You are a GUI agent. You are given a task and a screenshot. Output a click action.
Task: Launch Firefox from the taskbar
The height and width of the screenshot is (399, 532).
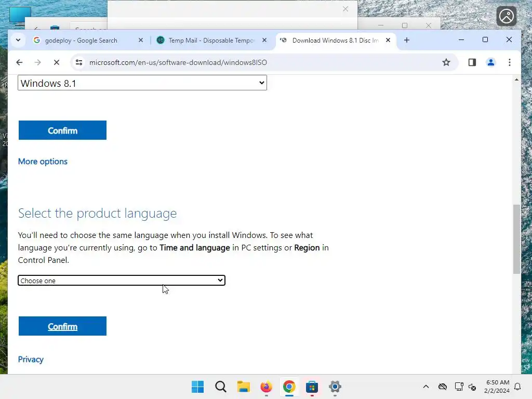tap(267, 387)
